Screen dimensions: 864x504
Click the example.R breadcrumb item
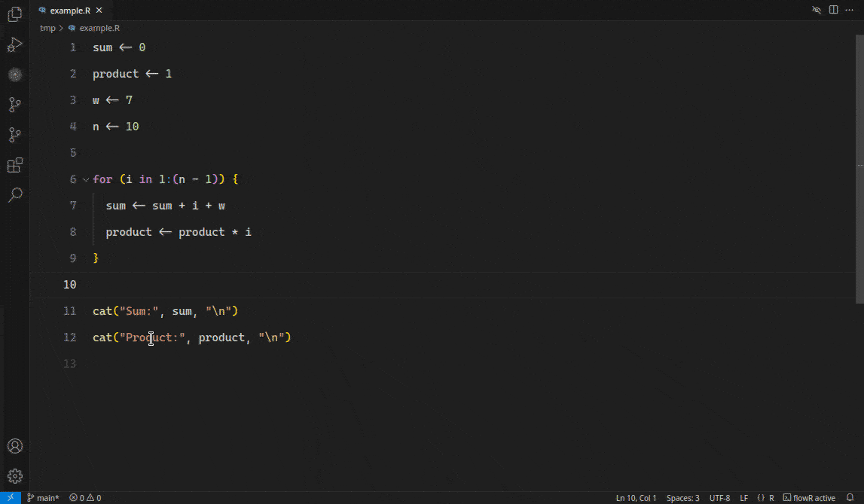[x=99, y=28]
